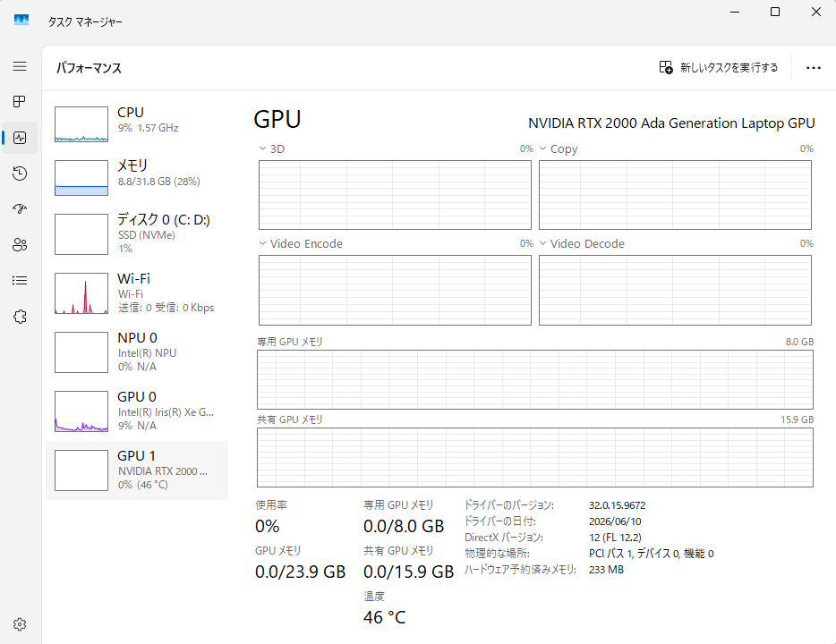The image size is (836, 644).
Task: Select the Performance page icon
Action: (x=20, y=138)
